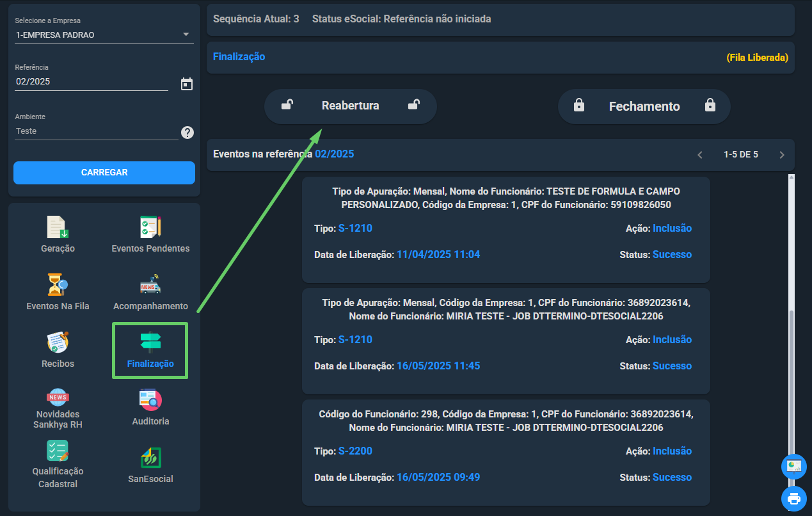Screen dimensions: 812x516
Task: Click the Sequência Atual: 3 text
Action: click(x=256, y=19)
